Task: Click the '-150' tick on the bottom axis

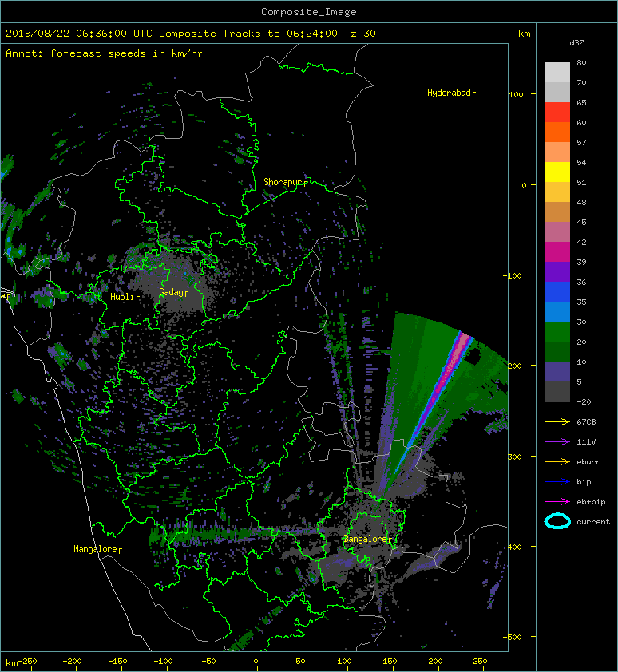Action: click(x=117, y=662)
